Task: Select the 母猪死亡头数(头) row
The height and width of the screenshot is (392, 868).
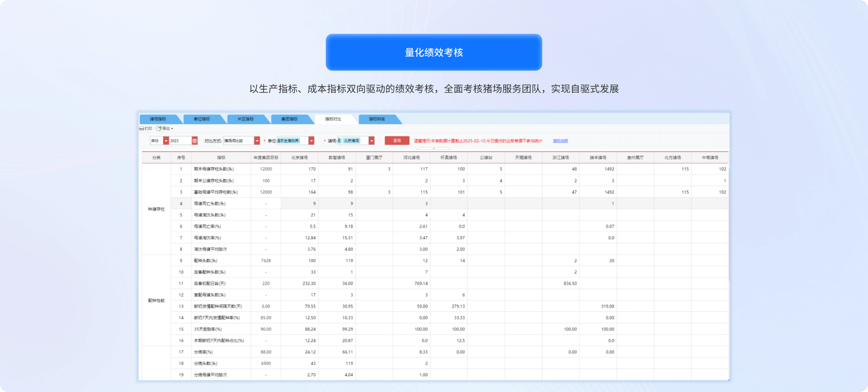Action: 210,203
